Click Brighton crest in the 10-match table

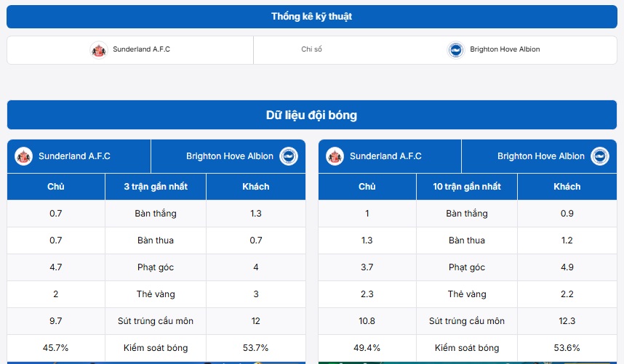click(x=600, y=156)
